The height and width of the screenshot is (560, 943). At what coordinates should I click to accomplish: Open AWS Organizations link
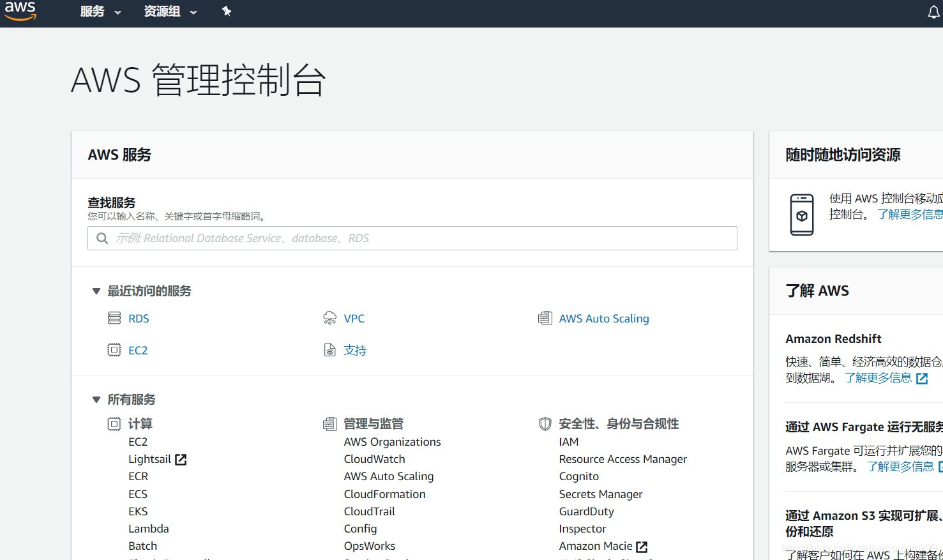pos(392,442)
